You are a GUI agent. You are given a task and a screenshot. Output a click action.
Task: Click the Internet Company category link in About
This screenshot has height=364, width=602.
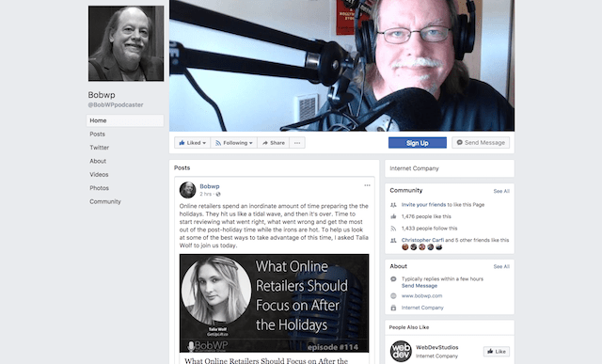pyautogui.click(x=422, y=308)
